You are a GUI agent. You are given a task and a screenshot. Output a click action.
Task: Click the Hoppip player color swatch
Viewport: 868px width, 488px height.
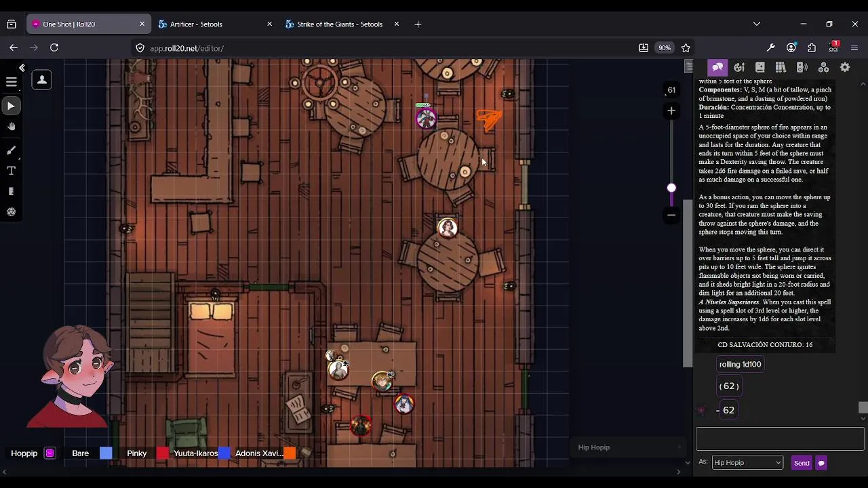tap(50, 453)
